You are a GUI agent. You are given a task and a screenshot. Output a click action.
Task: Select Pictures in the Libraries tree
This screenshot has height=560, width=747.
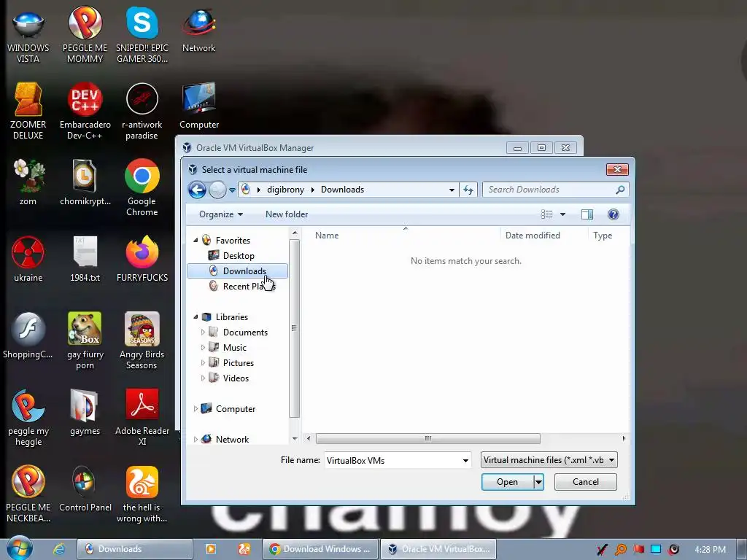(x=239, y=363)
